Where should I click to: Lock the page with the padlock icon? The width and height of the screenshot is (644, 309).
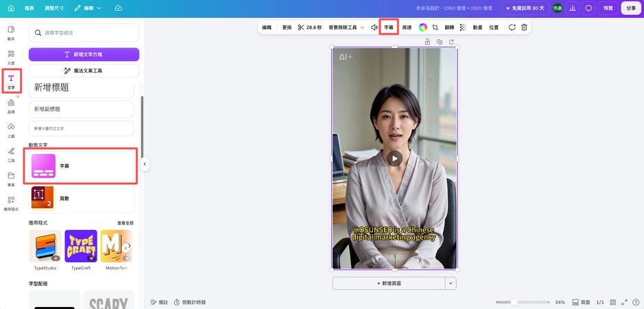coord(427,42)
